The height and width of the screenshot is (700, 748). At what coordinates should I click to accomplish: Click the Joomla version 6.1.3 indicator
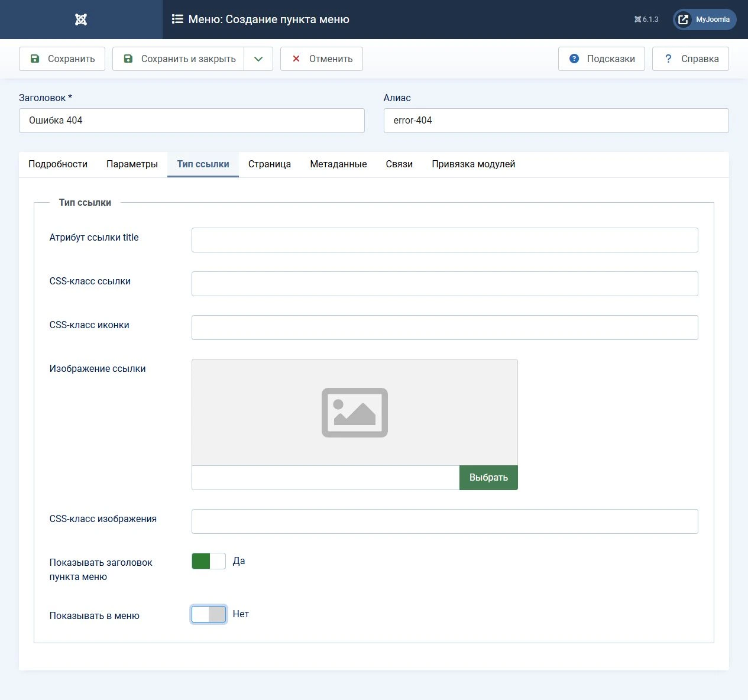pos(646,20)
